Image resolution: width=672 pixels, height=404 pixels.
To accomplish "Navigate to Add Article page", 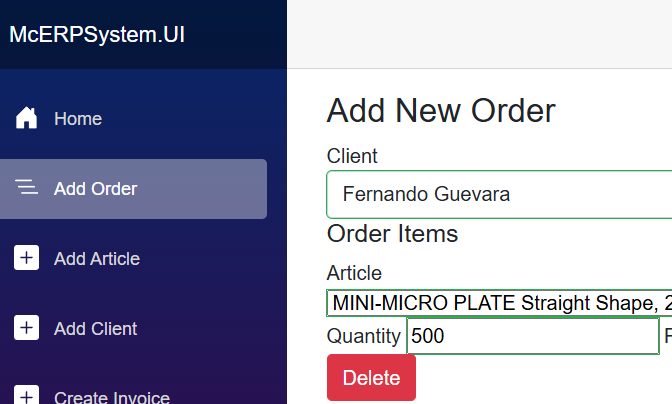I will pos(97,259).
